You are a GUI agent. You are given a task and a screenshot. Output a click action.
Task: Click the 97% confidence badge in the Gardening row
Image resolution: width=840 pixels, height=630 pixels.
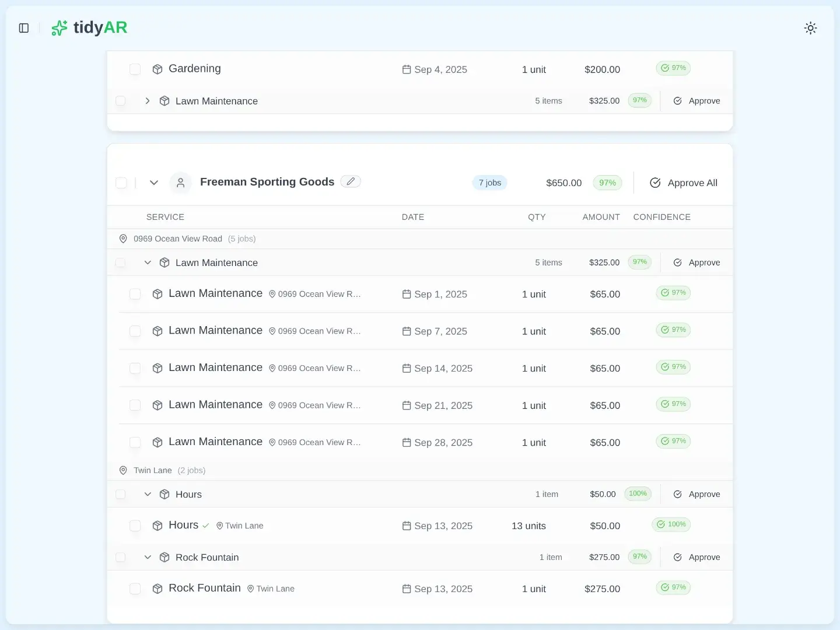tap(673, 68)
